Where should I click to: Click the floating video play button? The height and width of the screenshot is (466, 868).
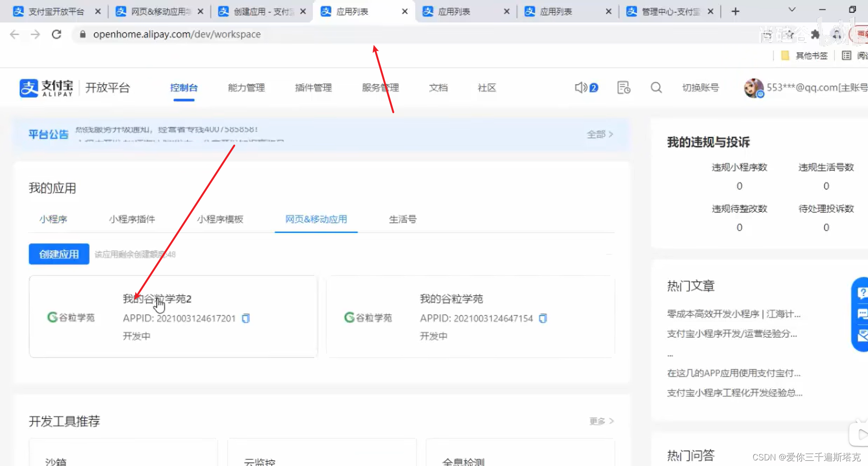tap(861, 435)
